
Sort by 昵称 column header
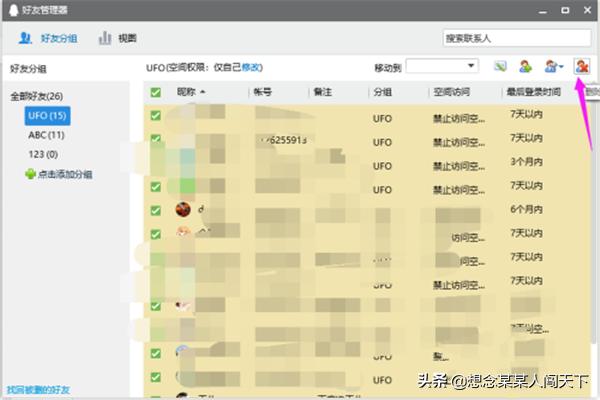(x=190, y=92)
